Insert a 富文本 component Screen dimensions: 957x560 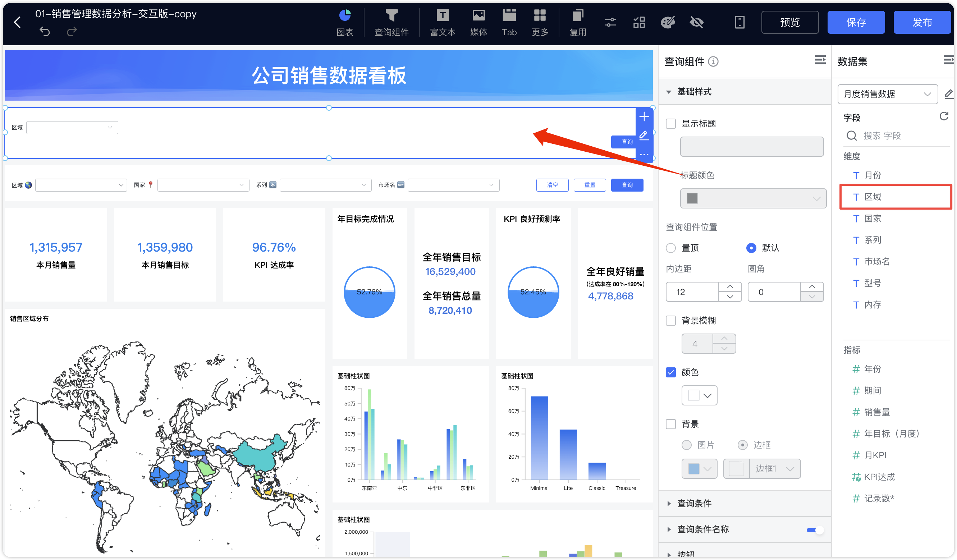click(x=443, y=23)
